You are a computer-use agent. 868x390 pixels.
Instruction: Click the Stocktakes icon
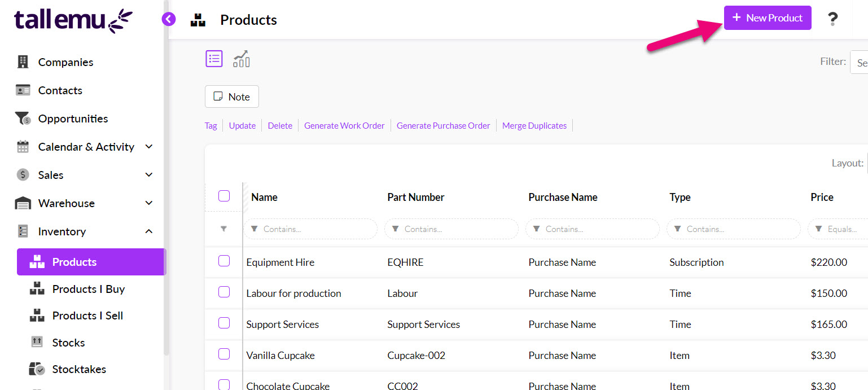pos(37,369)
